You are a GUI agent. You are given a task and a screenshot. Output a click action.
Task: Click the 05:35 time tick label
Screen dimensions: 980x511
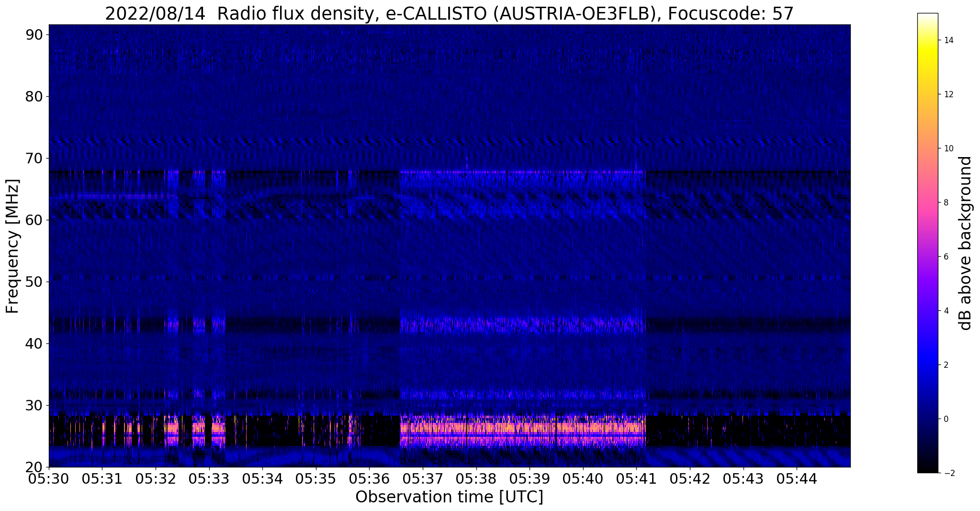(x=316, y=478)
